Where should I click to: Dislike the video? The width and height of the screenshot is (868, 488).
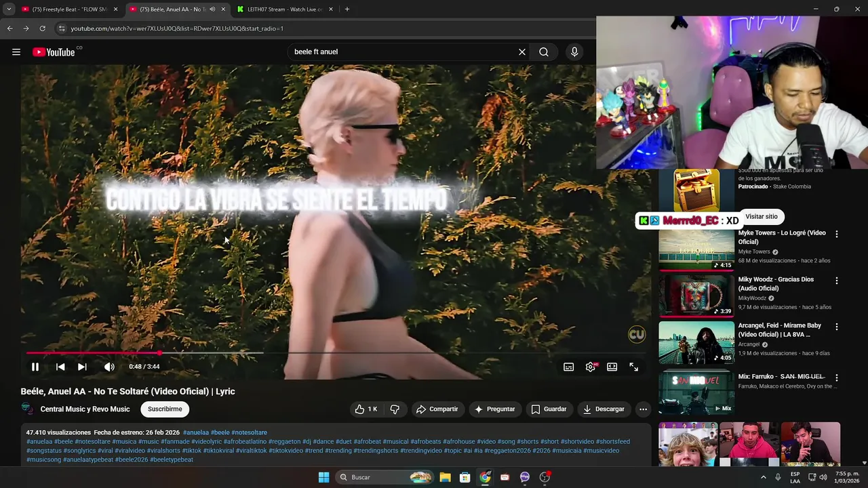tap(395, 409)
